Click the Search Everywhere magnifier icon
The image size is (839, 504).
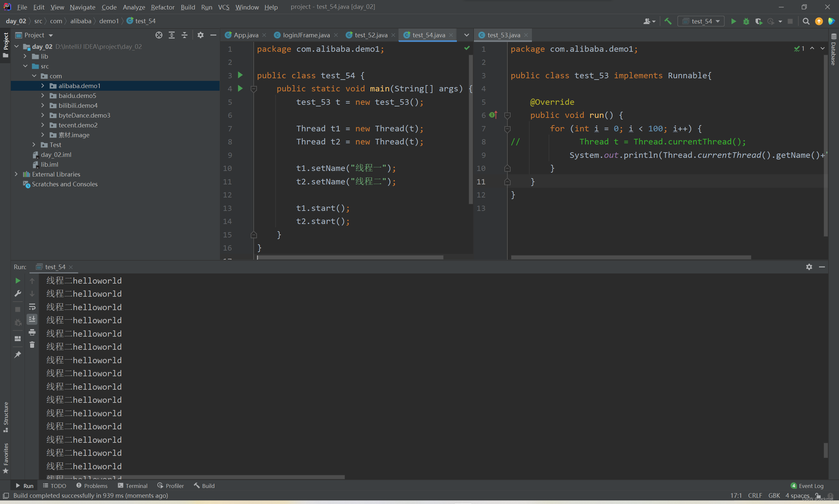coord(806,21)
